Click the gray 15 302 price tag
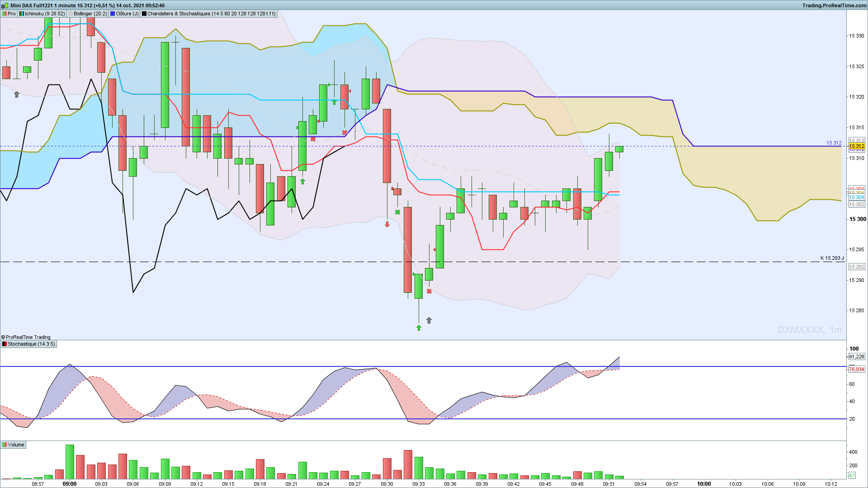 [857, 204]
